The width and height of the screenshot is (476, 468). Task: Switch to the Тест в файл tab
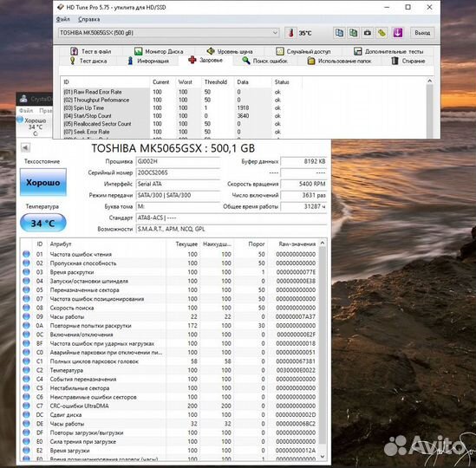click(x=90, y=51)
